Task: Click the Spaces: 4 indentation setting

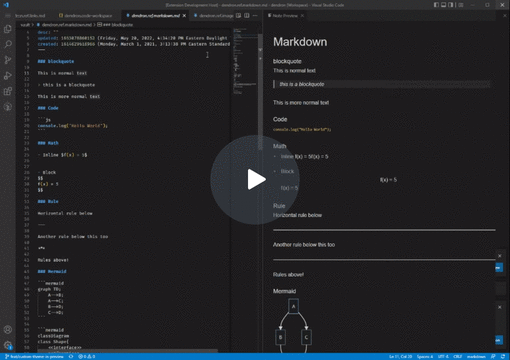Action: coord(425,357)
